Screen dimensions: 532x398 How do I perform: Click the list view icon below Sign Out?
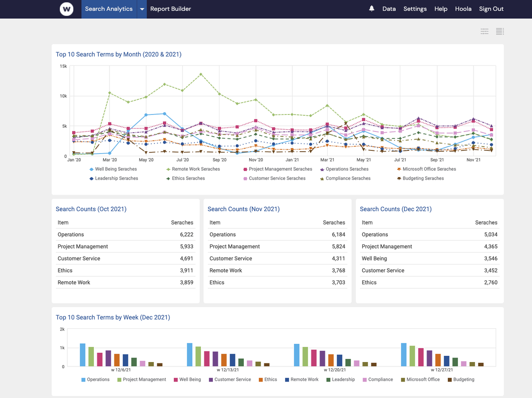pos(500,31)
